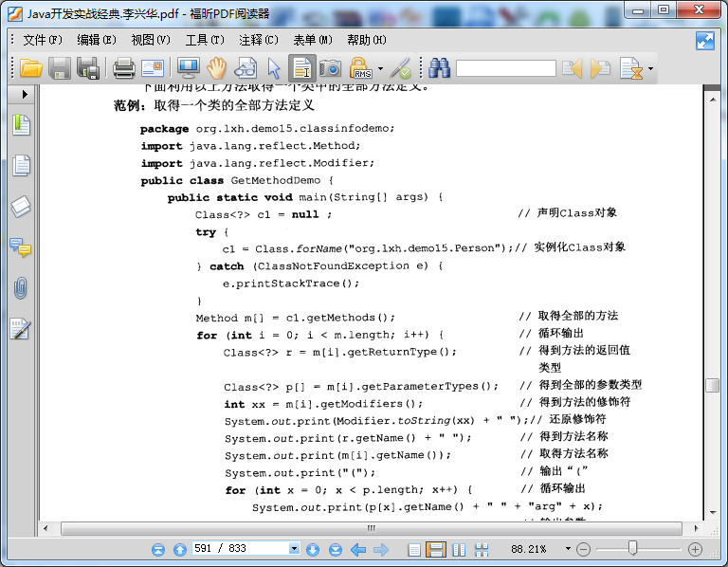Open the Layers panel

click(22, 207)
